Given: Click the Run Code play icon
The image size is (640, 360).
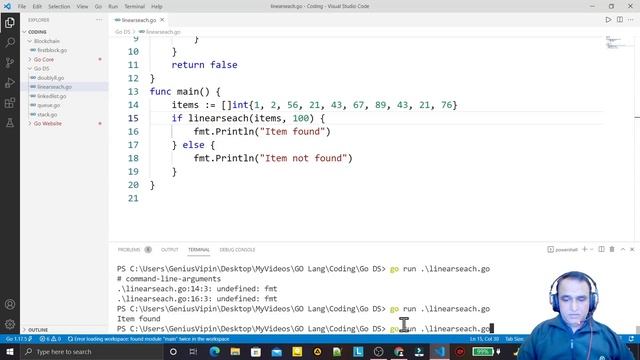Looking at the screenshot, I should [608, 20].
